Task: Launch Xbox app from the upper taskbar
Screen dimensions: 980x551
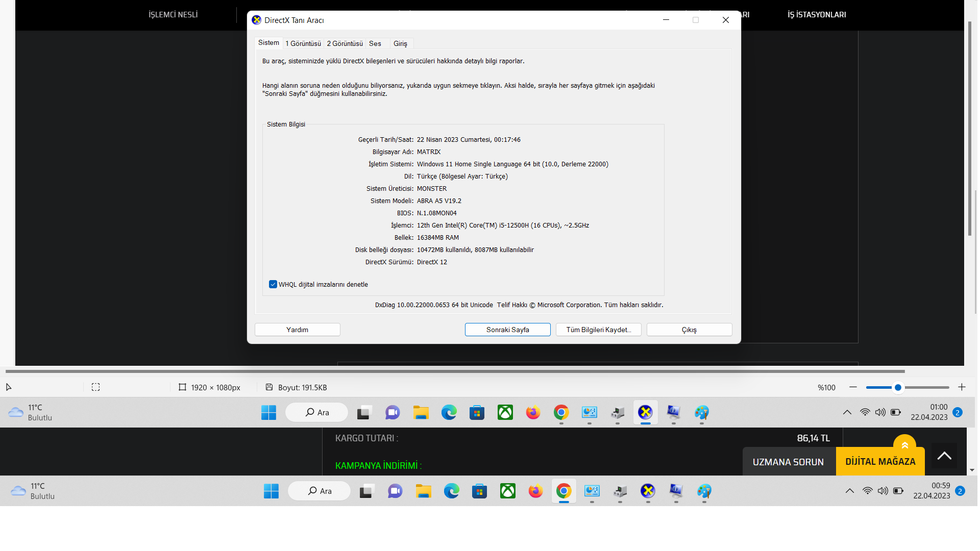Action: [505, 412]
